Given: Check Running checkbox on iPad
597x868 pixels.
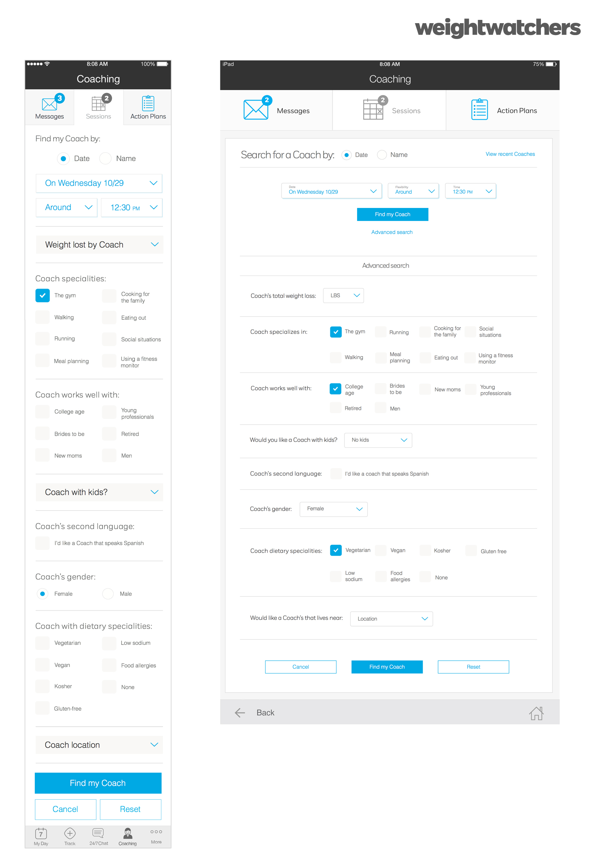Looking at the screenshot, I should [380, 332].
